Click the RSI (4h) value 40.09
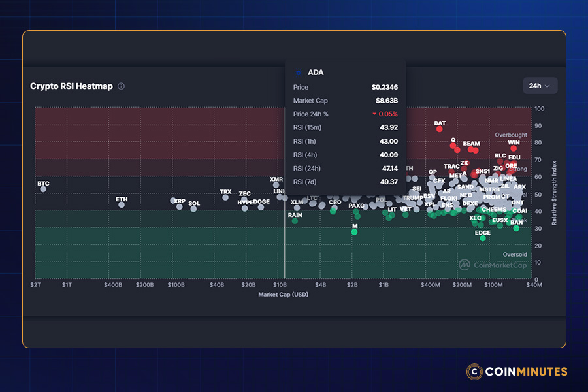588x392 pixels. pyautogui.click(x=389, y=155)
